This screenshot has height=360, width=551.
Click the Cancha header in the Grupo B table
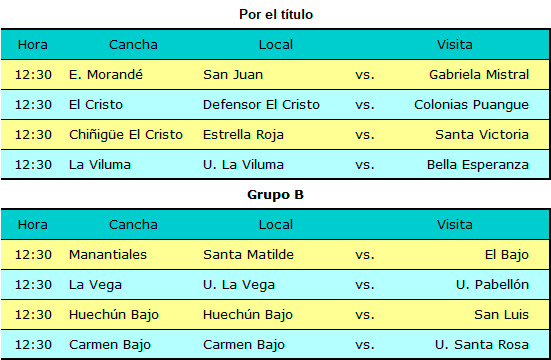(x=133, y=225)
